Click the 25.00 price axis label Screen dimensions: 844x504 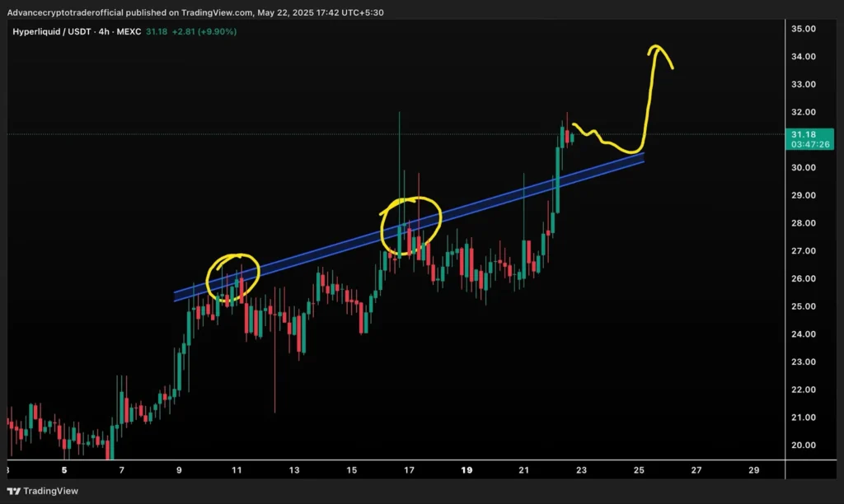coord(803,306)
